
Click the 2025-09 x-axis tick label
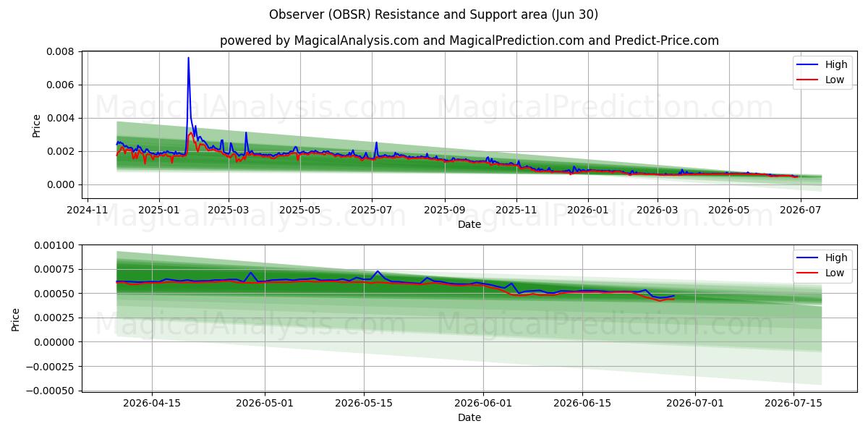(x=444, y=210)
